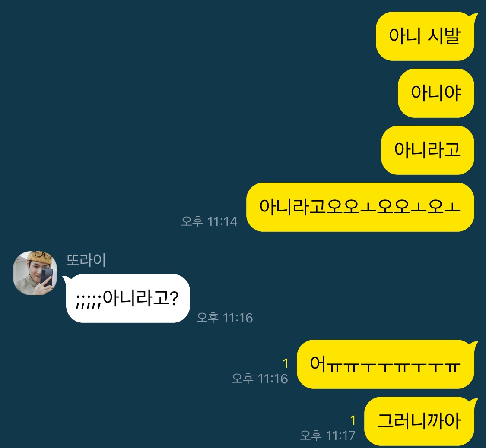
Task: Tap the question mark in '아니라고?' message
Action: (174, 299)
